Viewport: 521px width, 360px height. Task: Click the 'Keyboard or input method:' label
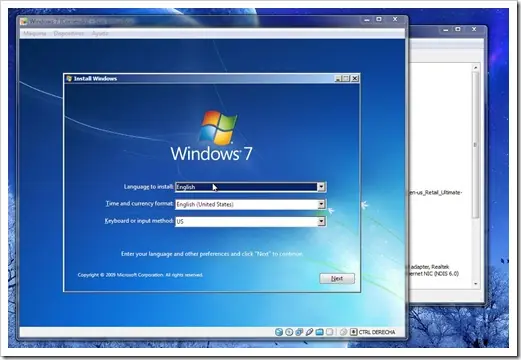coord(139,221)
